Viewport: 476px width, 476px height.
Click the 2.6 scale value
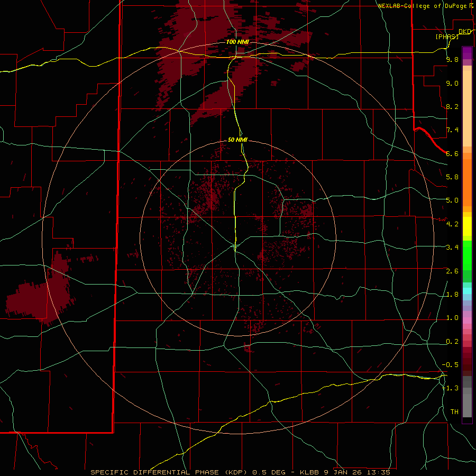point(452,271)
